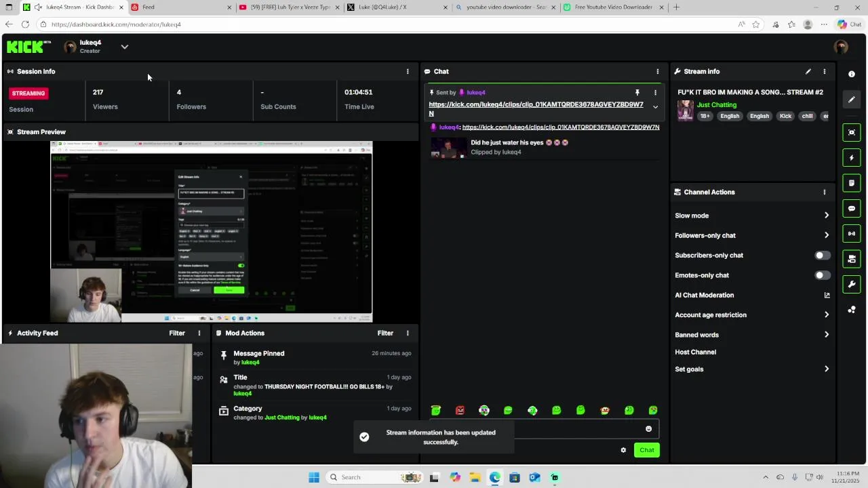Click the browser address bar URL
The image size is (868, 488).
point(116,24)
